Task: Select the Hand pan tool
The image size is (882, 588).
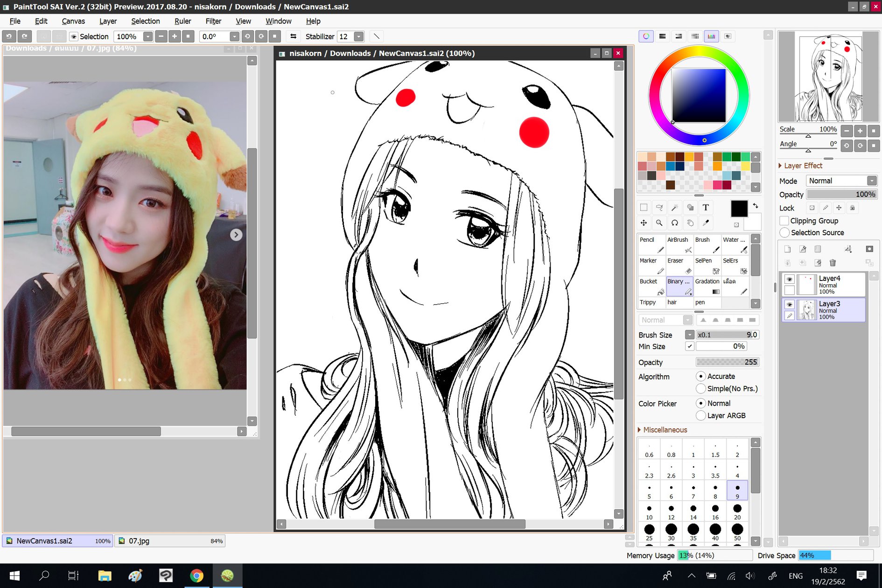Action: tap(690, 223)
